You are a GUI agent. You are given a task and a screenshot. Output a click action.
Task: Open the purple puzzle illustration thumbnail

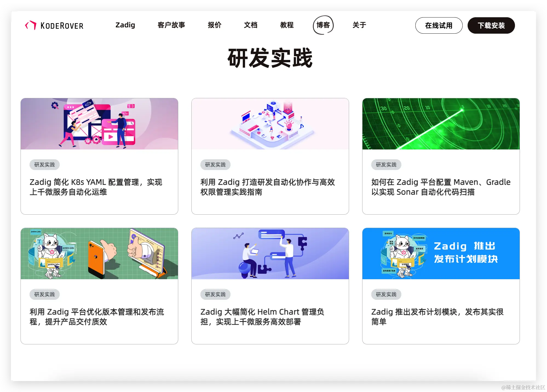point(270,253)
